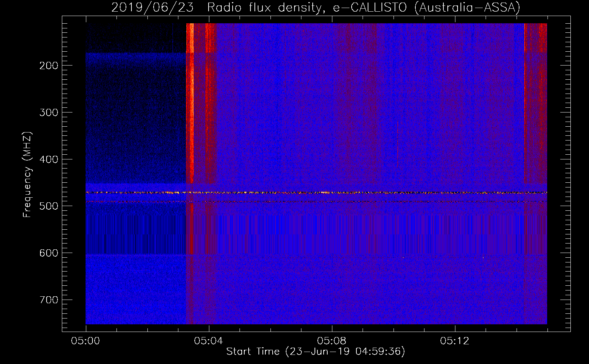This screenshot has height=364, width=589.
Task: Click the 05:00 time tick label
Action: pyautogui.click(x=86, y=341)
